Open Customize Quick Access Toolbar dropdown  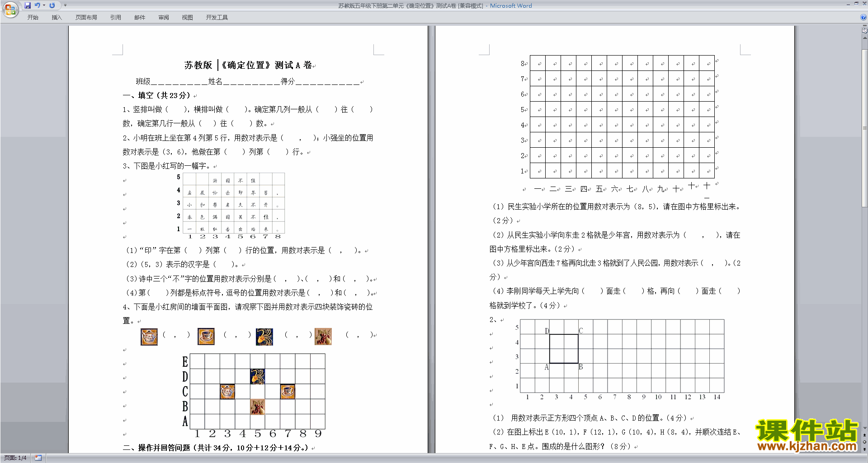click(x=65, y=5)
